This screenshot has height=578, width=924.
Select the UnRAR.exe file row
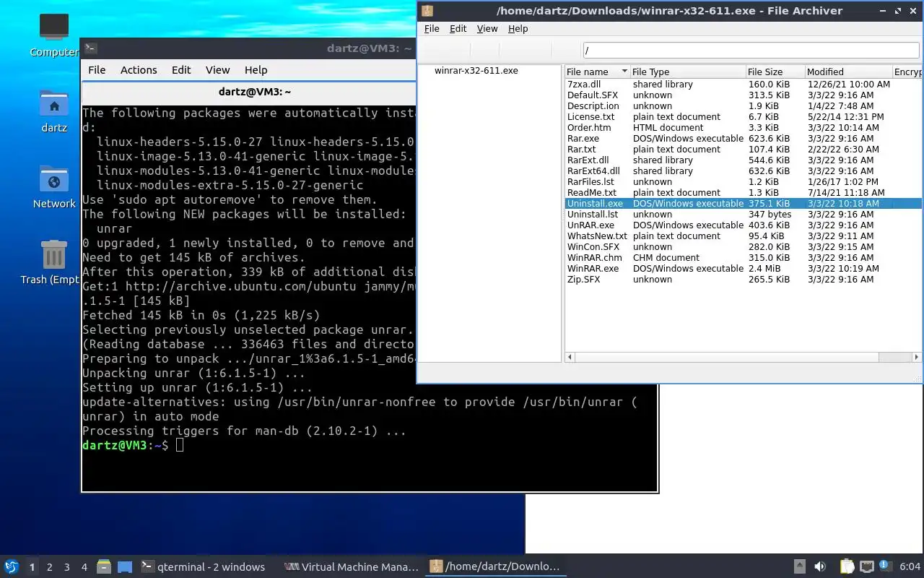744,225
